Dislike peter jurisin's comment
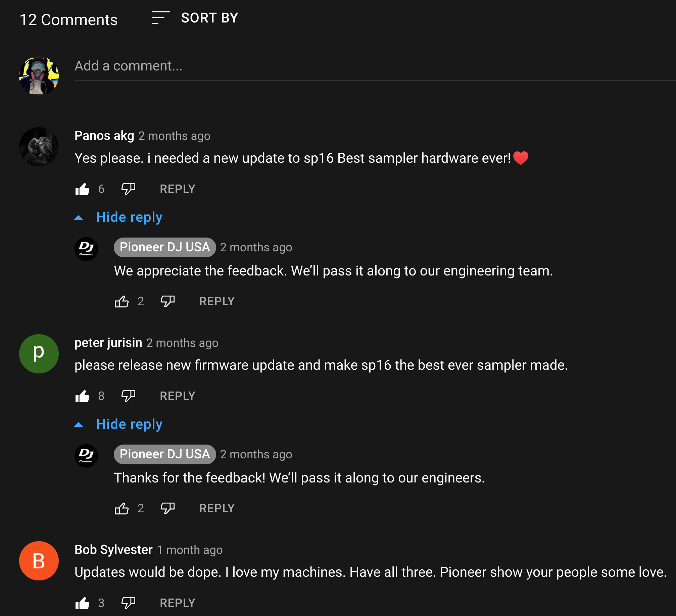Viewport: 676px width, 616px height. [128, 396]
